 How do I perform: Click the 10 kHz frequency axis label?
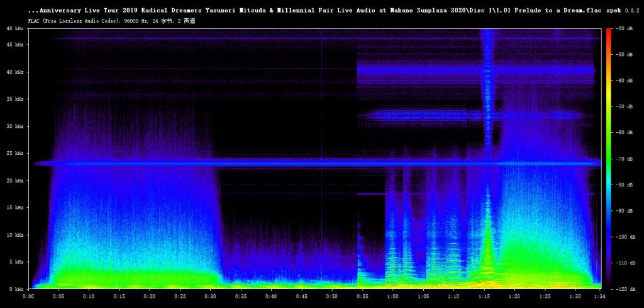(15, 235)
